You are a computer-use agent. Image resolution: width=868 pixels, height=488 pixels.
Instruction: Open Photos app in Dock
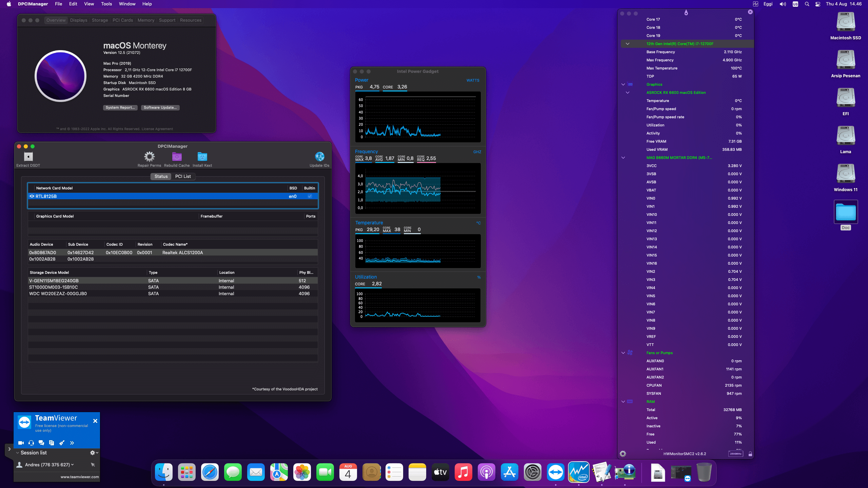point(302,472)
